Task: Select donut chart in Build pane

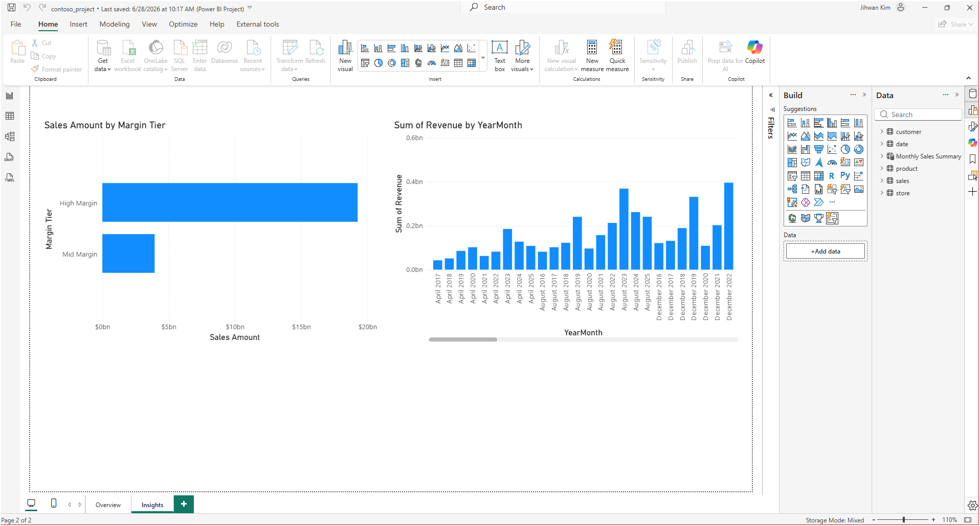Action: coord(859,149)
